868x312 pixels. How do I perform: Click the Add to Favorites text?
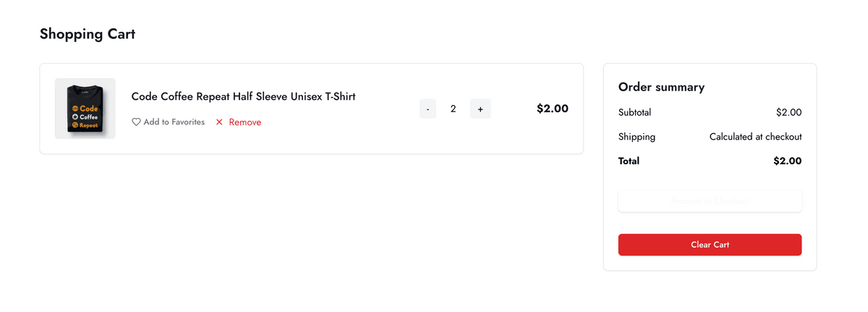(174, 122)
